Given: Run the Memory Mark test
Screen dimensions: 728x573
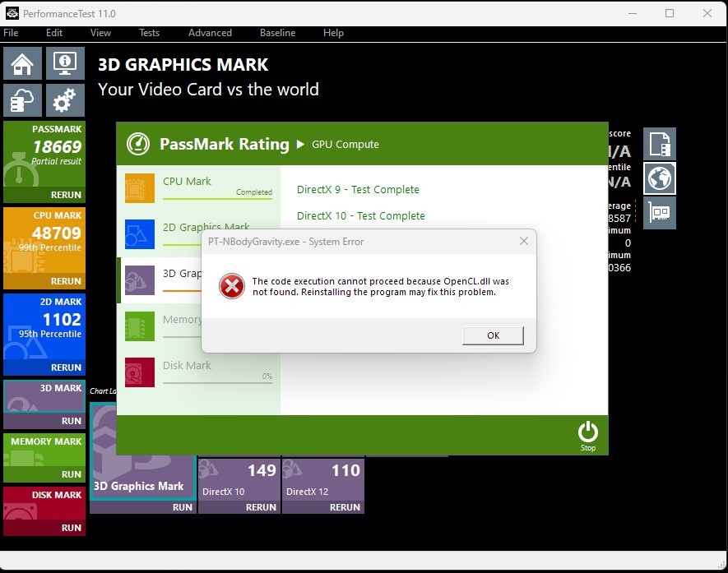Looking at the screenshot, I should coord(72,474).
